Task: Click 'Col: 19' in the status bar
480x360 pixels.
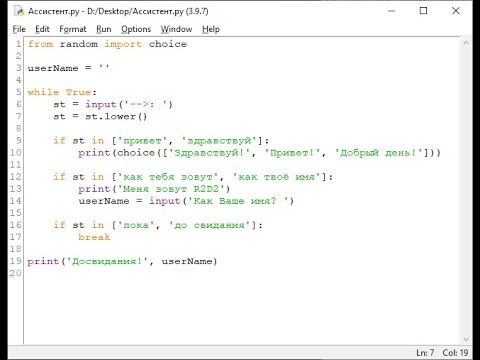Action: [455, 353]
